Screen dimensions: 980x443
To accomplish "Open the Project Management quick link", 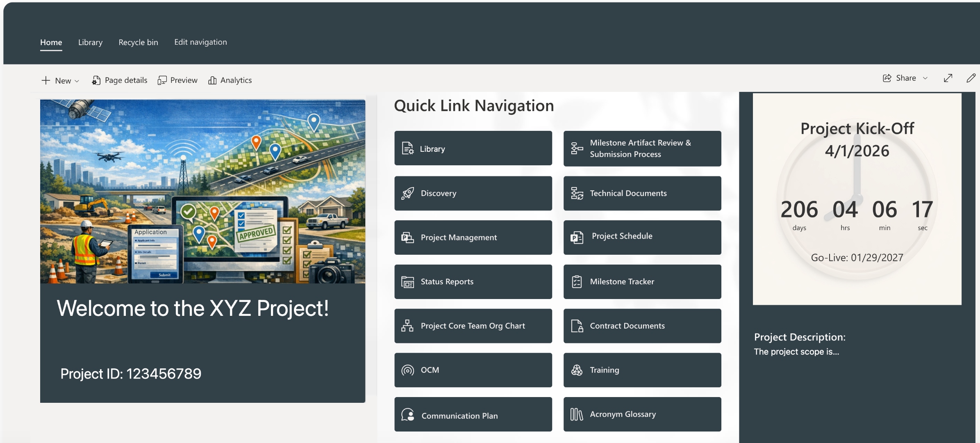I will pyautogui.click(x=473, y=237).
